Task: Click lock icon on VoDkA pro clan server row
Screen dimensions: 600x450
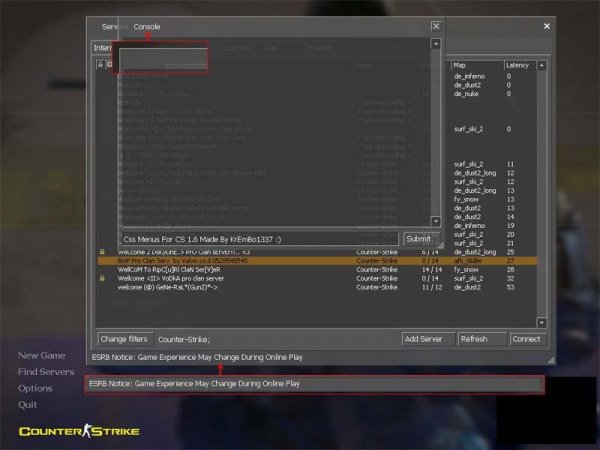Action: [102, 278]
